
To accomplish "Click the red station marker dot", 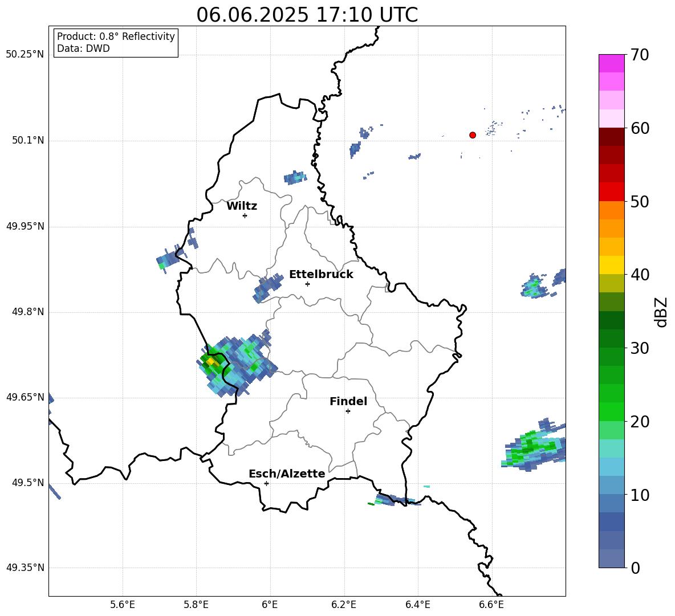I will [x=473, y=135].
